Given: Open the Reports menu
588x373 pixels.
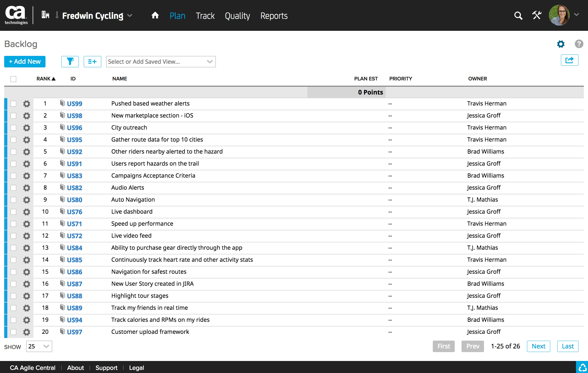Looking at the screenshot, I should click(274, 16).
